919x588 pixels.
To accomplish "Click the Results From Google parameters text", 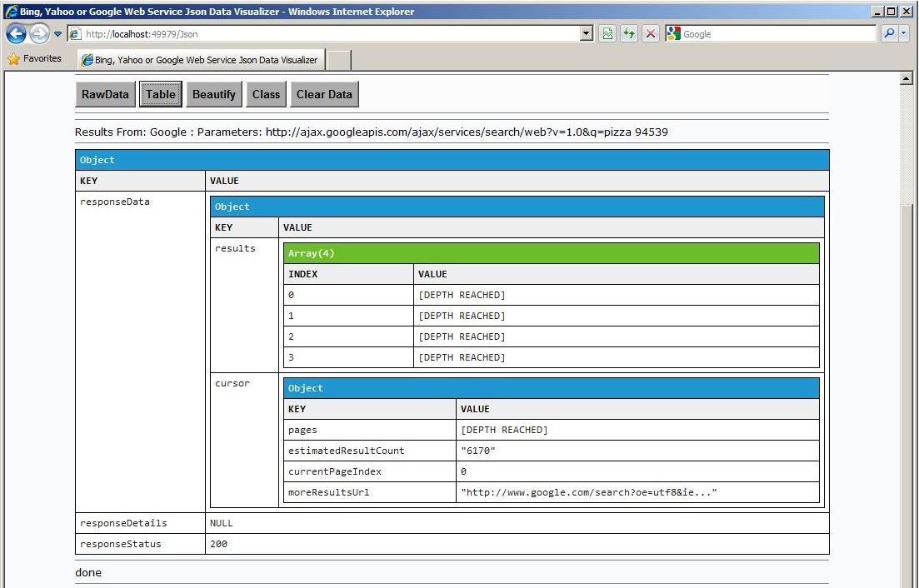I will tap(372, 132).
